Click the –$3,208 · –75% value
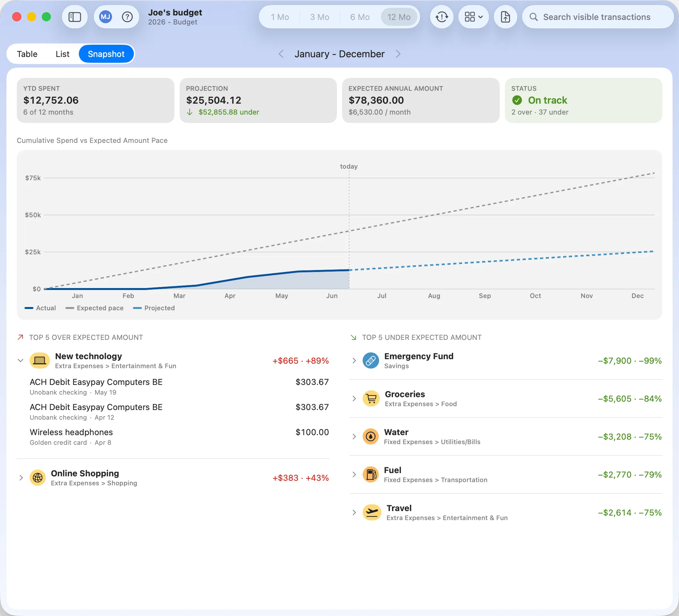The image size is (679, 616). 630,437
